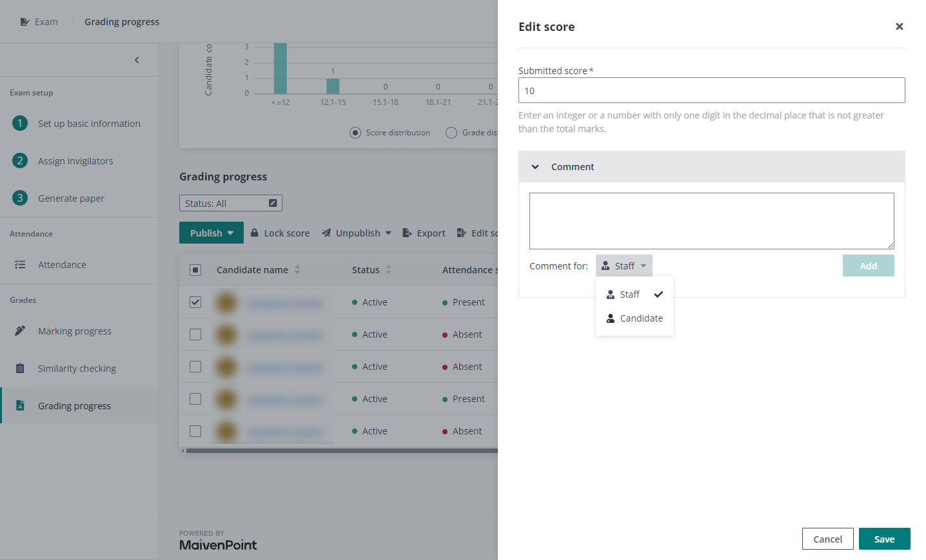Close the Edit score panel
The height and width of the screenshot is (560, 926).
pyautogui.click(x=899, y=26)
